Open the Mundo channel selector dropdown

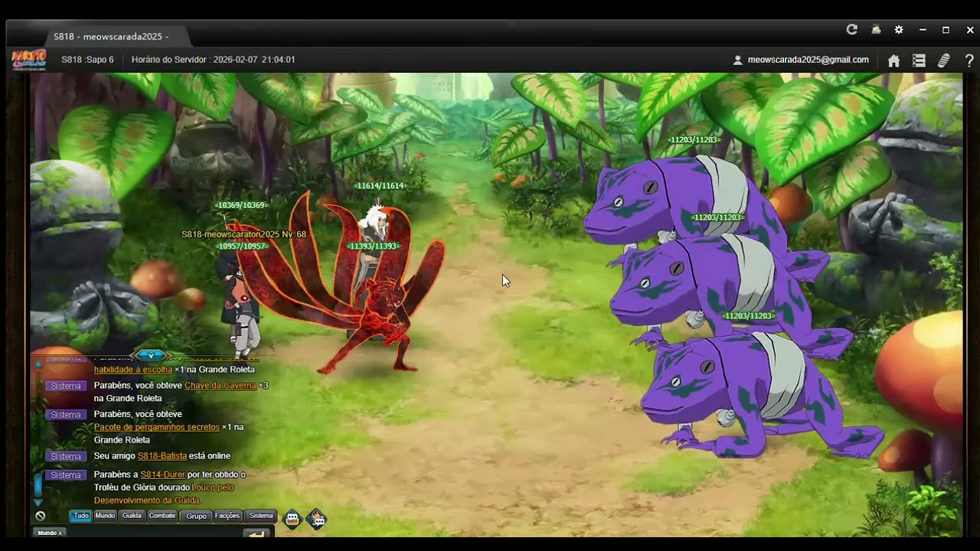click(x=49, y=533)
